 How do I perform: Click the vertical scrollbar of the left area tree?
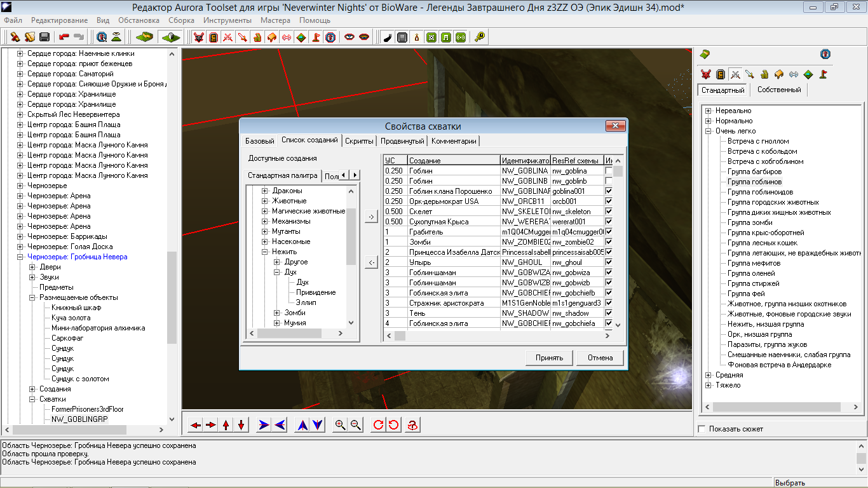coord(172,236)
